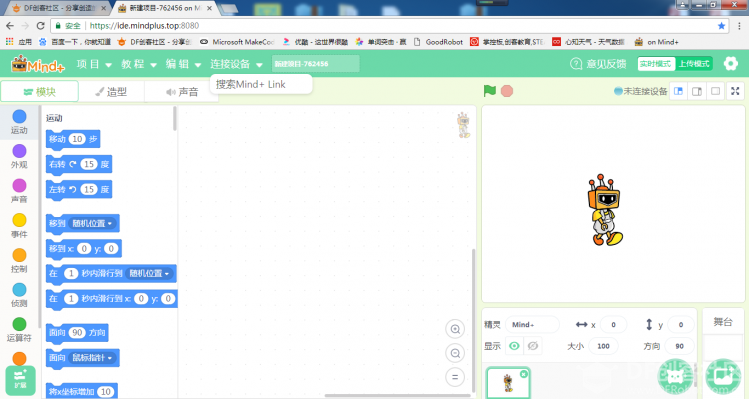Open the 编辑 edit menu
This screenshot has height=399, width=749.
(x=183, y=64)
